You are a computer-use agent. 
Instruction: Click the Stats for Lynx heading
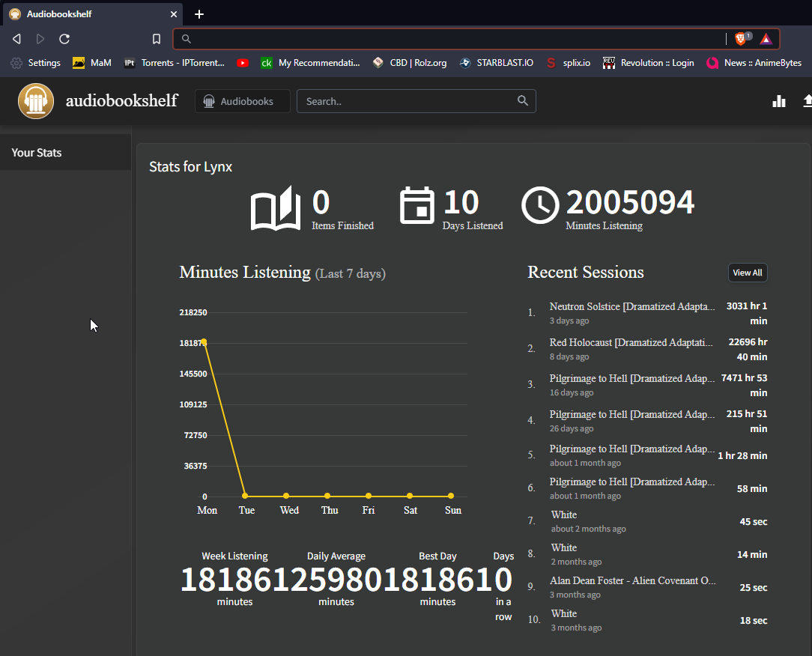pyautogui.click(x=190, y=167)
